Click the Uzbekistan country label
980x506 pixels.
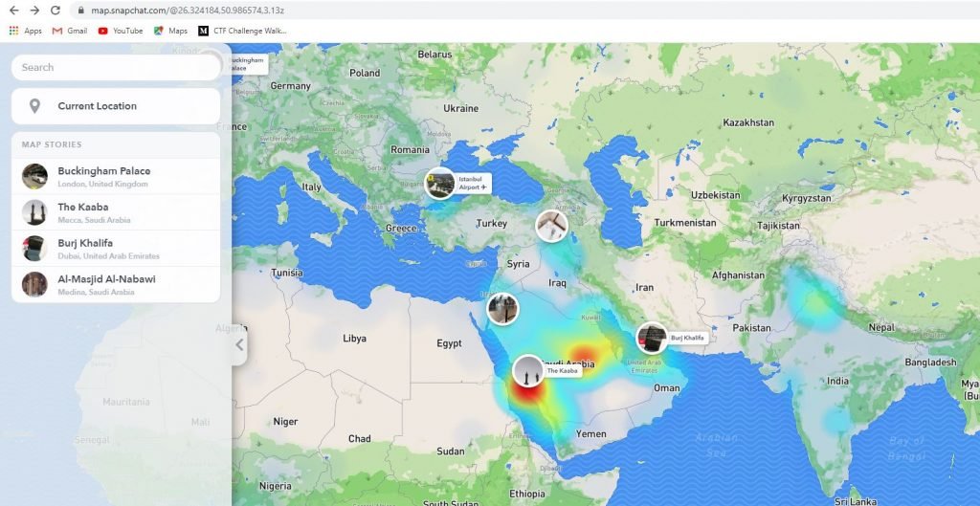point(715,195)
